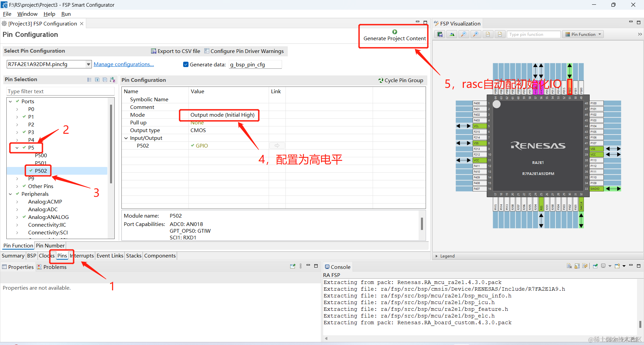This screenshot has height=345, width=644.
Task: Sort Pin Selection tree alphabetically
Action: click(112, 80)
